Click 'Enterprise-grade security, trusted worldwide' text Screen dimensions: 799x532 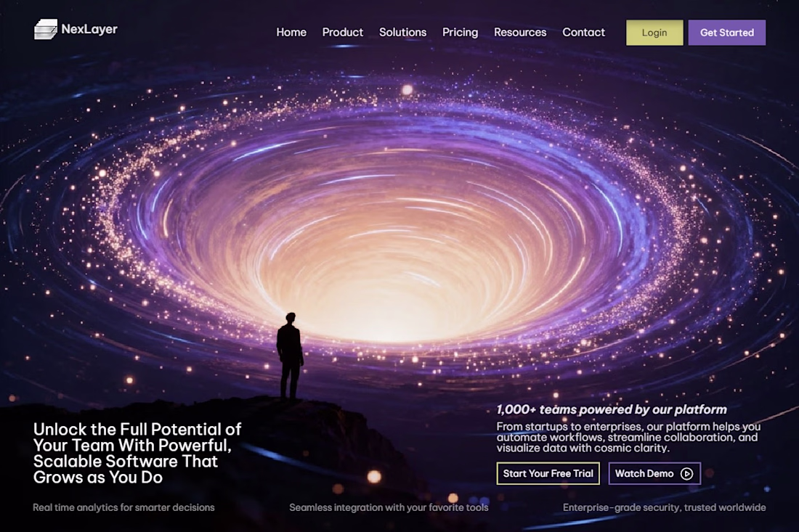664,507
